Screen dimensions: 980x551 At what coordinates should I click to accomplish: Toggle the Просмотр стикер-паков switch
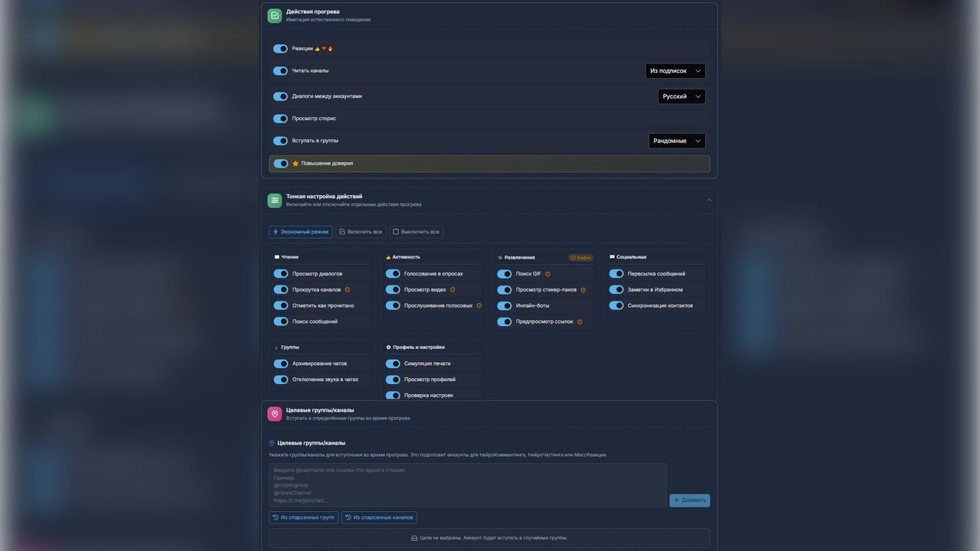click(x=505, y=290)
